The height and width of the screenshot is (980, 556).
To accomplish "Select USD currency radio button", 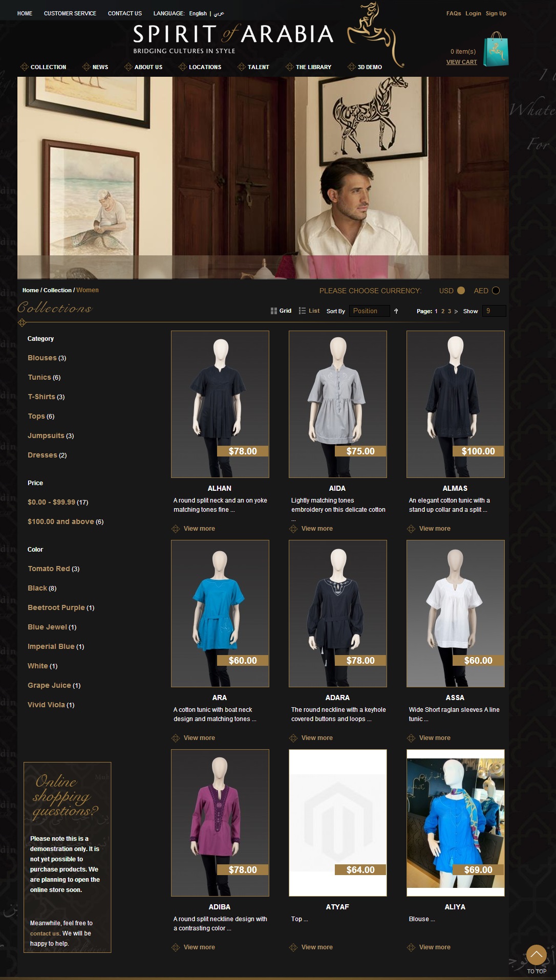I will point(461,291).
